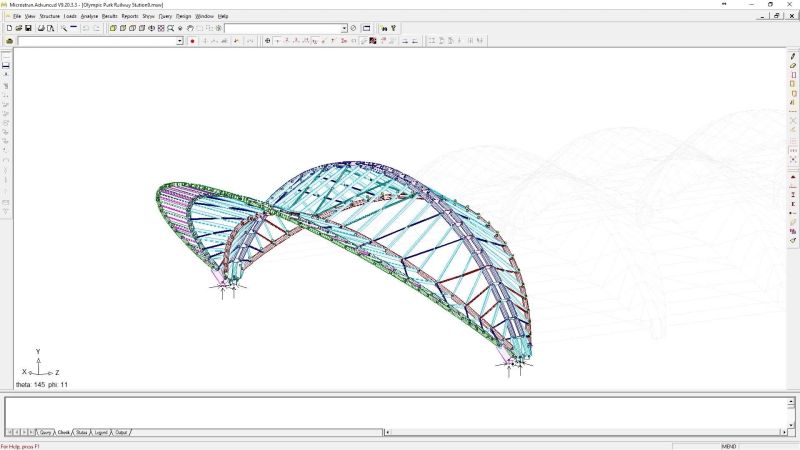Click the context help arrow icon
The height and width of the screenshot is (450, 800).
394,28
